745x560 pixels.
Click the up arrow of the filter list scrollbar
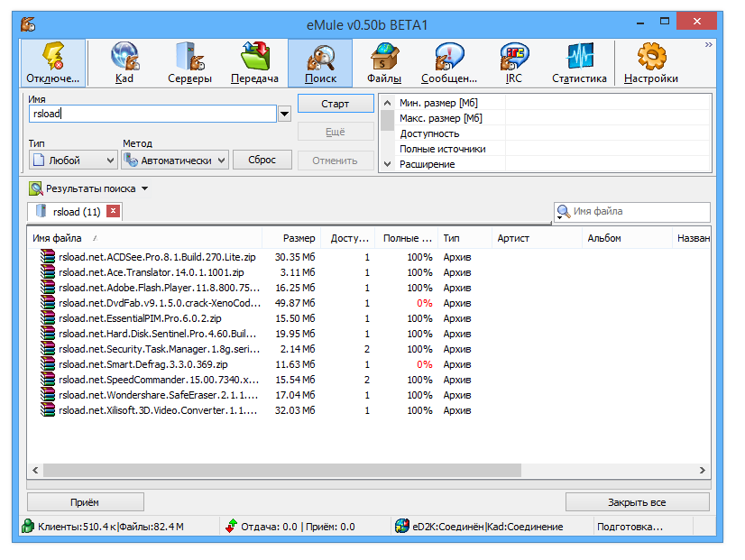[387, 103]
